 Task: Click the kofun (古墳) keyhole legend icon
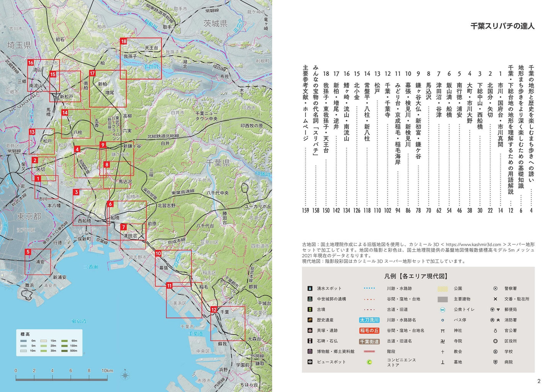point(310,309)
